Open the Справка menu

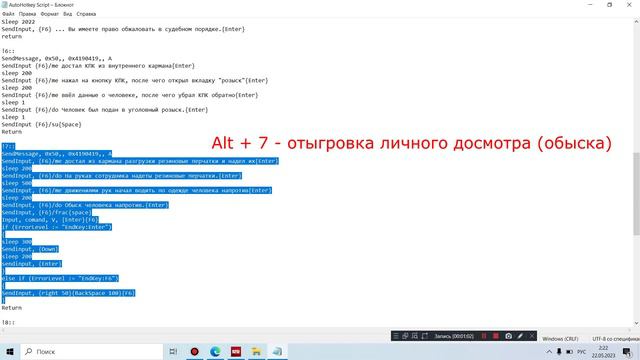tap(86, 14)
